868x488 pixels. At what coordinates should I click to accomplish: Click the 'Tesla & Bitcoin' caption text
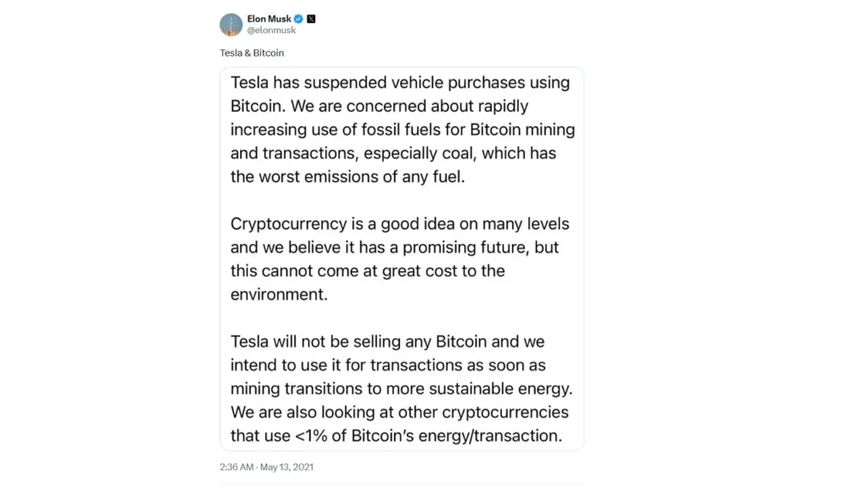[x=252, y=53]
